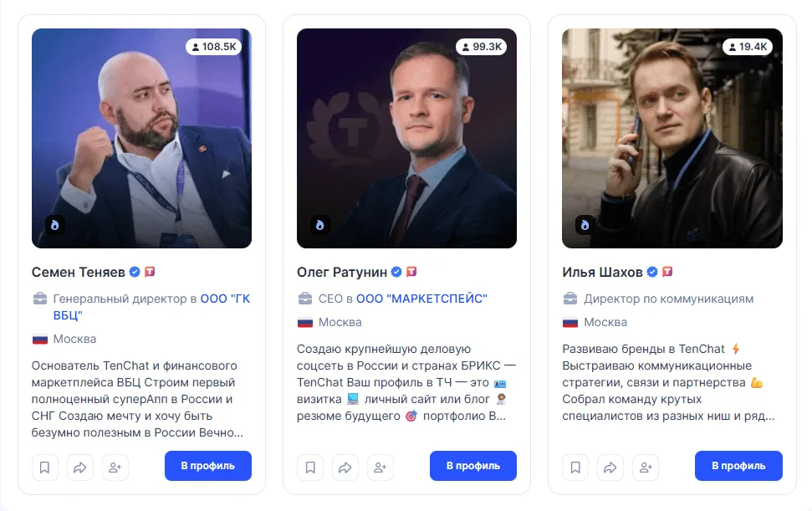
Task: Click the flame icon on Илья Шахов's photo
Action: point(585,225)
